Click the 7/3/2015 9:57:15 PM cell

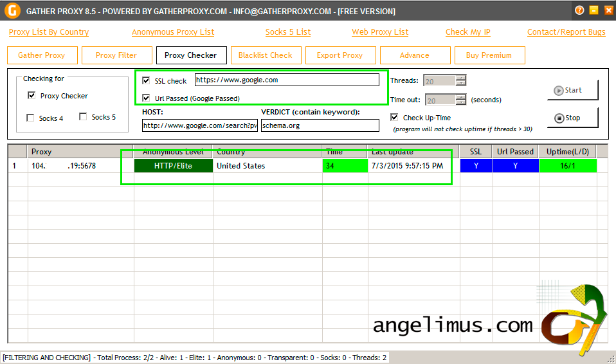point(413,165)
